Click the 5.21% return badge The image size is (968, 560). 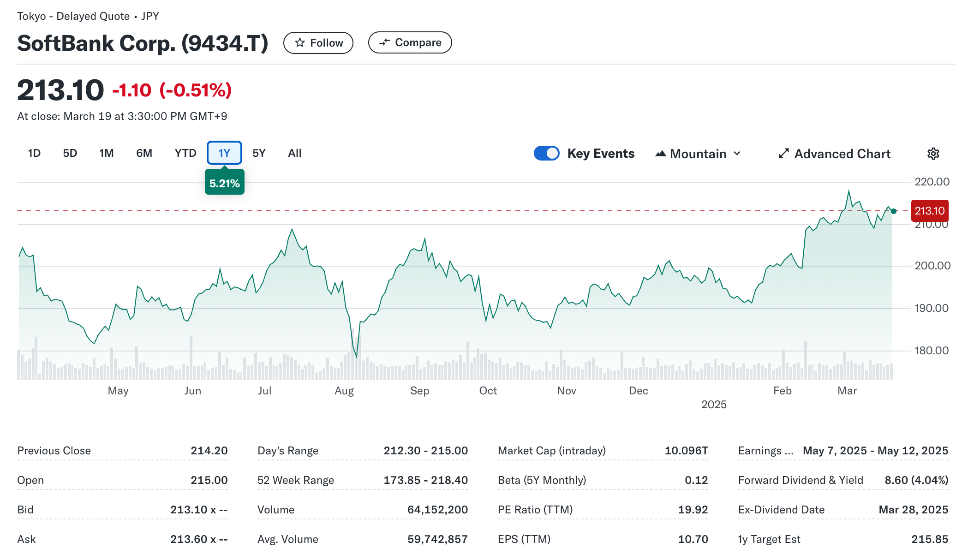[x=224, y=184]
